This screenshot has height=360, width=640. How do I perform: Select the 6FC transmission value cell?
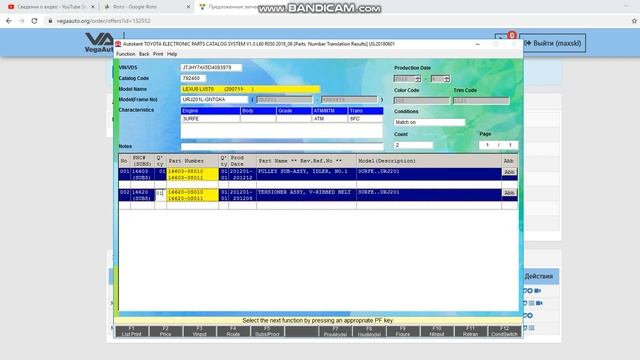[365, 119]
